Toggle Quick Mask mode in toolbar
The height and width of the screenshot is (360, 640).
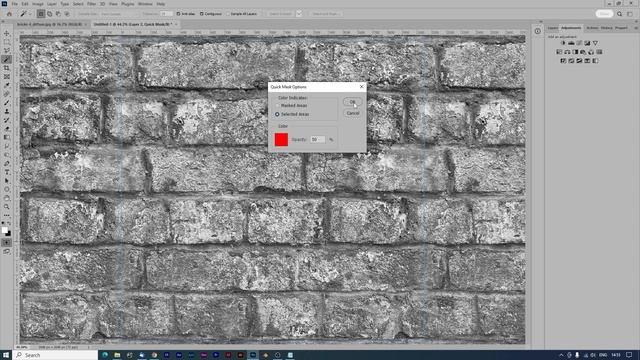7,242
